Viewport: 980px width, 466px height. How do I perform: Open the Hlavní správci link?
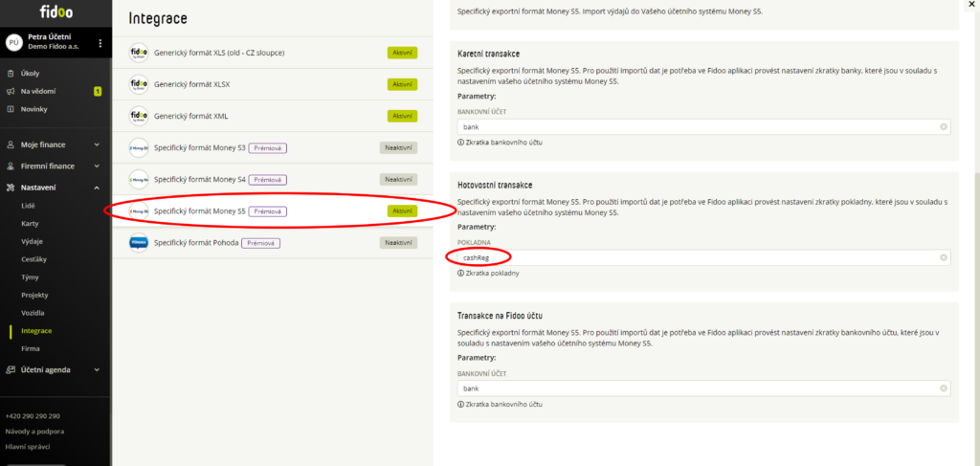[x=28, y=447]
